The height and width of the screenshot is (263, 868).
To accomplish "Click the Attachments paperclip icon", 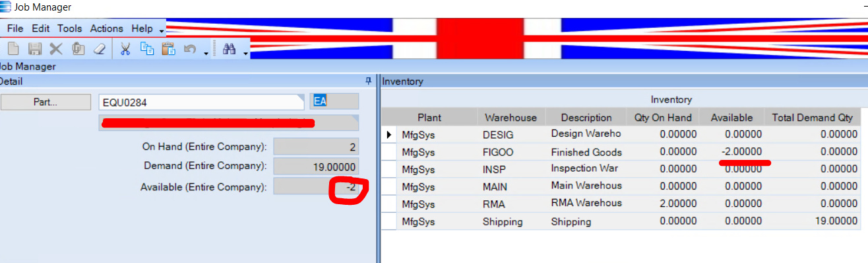I will coord(78,48).
